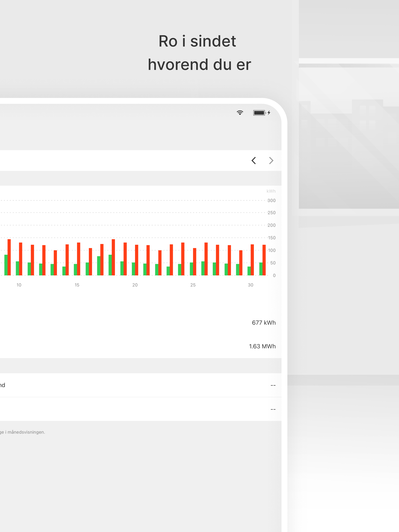
Task: Tap the kWh unit label above the axis
Action: click(x=271, y=191)
